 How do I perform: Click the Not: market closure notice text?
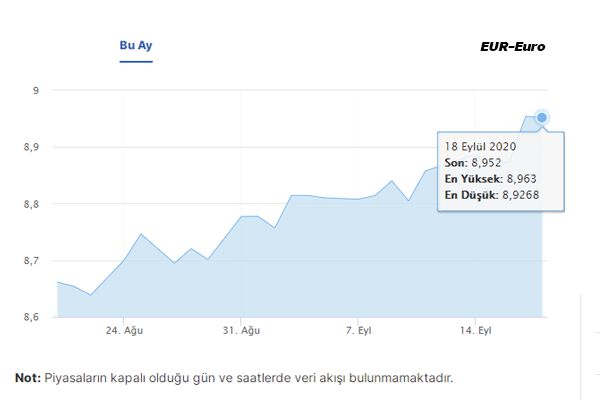click(234, 378)
